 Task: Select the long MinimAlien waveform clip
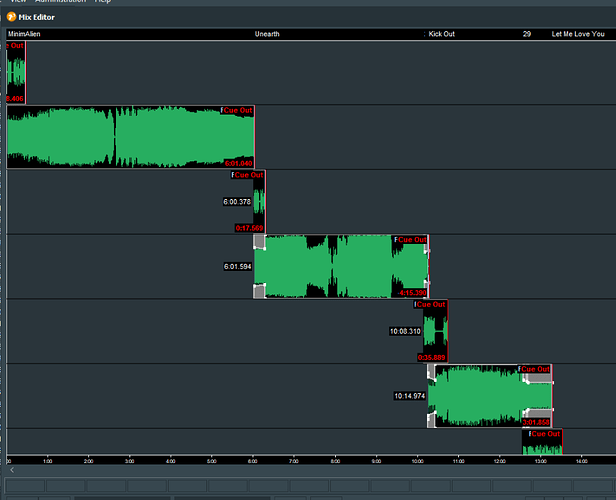click(x=130, y=137)
